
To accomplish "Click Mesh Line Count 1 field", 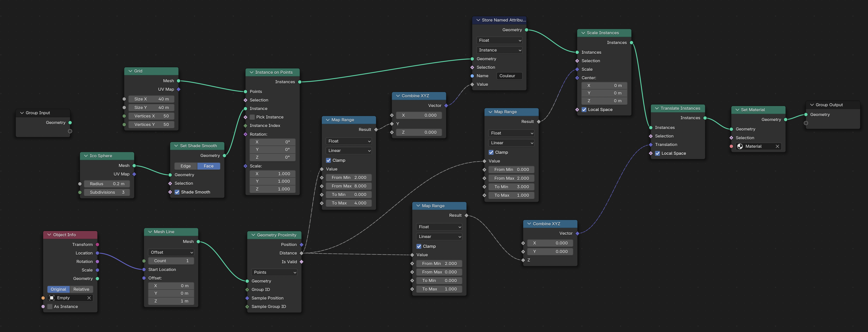I will 171,261.
